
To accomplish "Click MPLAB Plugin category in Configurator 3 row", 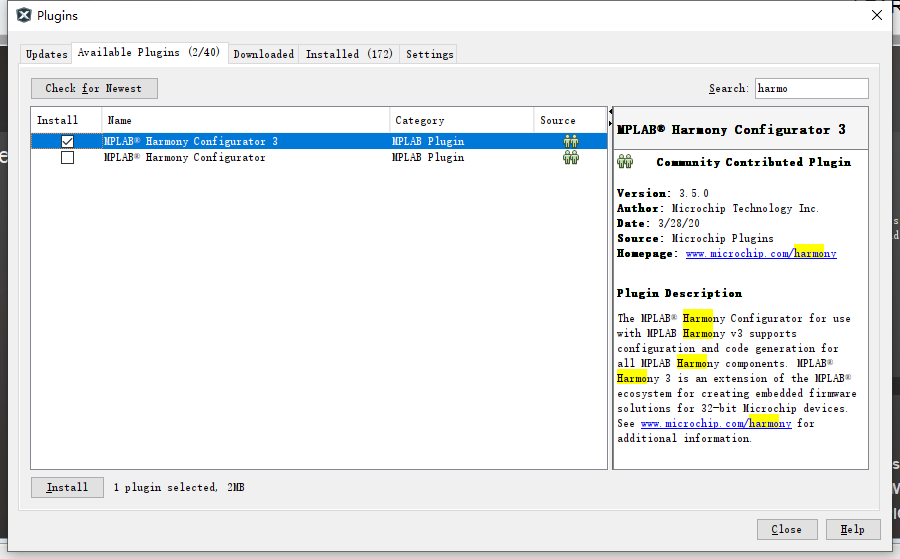I will coord(428,141).
